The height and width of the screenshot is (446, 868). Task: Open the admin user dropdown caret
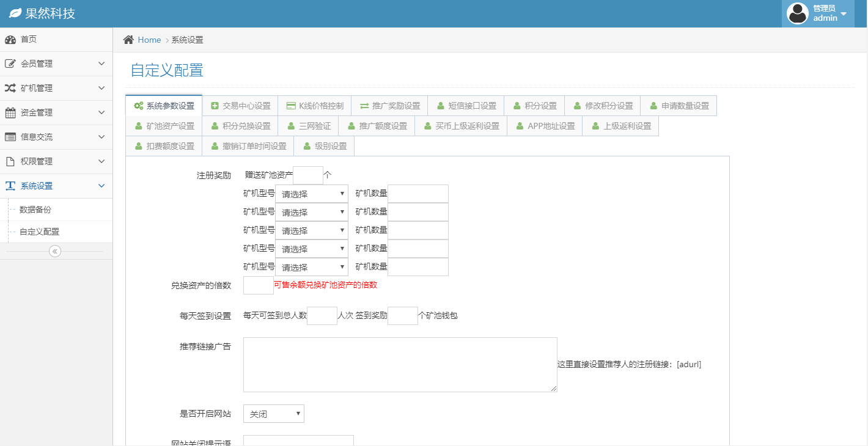pos(844,14)
